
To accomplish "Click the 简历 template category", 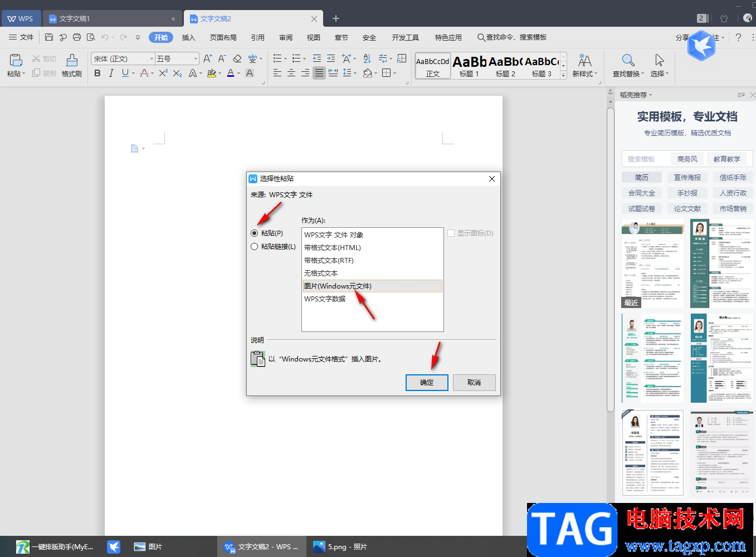I will coord(642,177).
